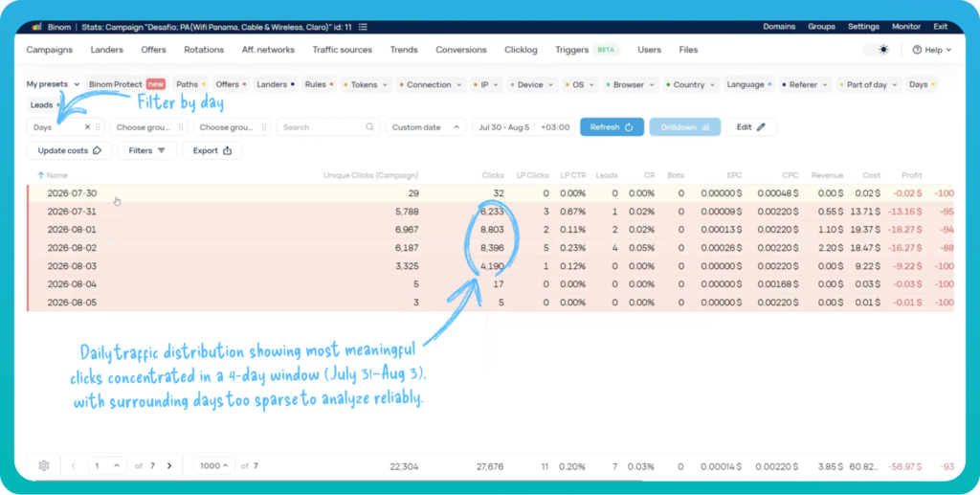Select the Paths preset
Screen dimensions: 980x495
pyautogui.click(x=190, y=84)
